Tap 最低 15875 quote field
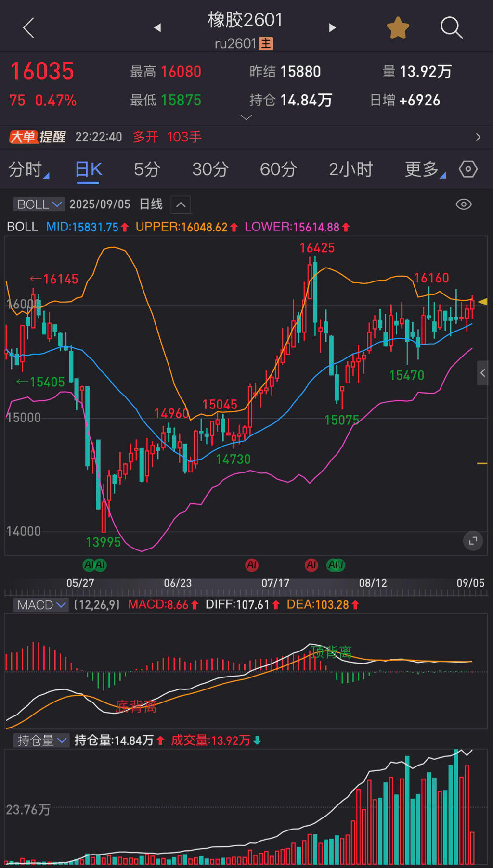Screen dimensions: 493x868 pos(166,100)
